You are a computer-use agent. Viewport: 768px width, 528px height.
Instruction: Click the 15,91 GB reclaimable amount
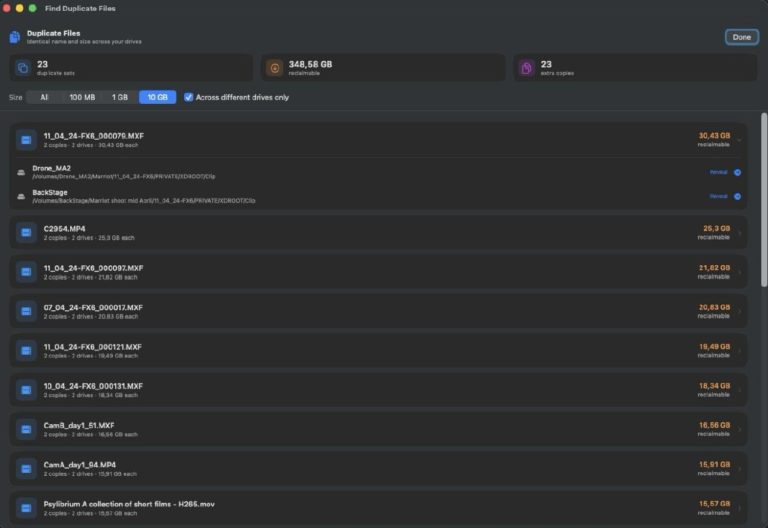[x=715, y=464]
